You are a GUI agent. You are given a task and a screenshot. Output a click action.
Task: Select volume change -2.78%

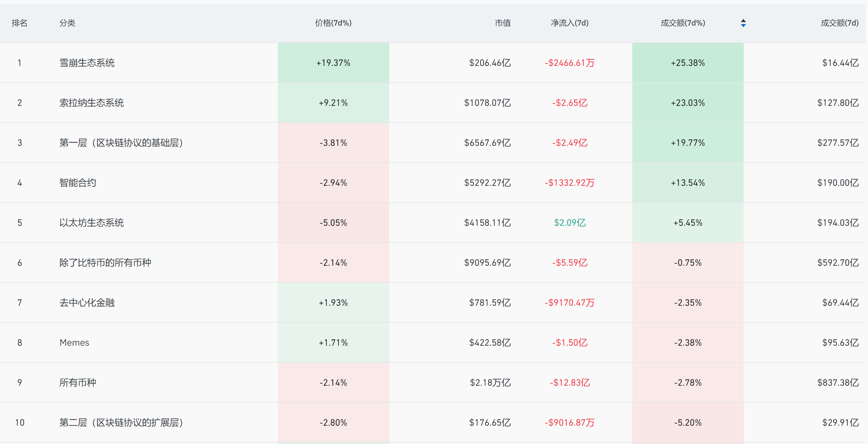688,382
